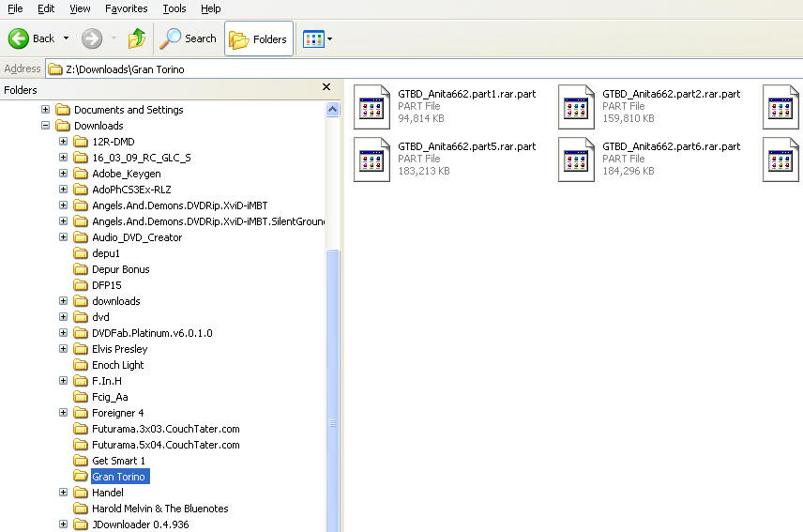The height and width of the screenshot is (532, 803).
Task: Click the Up folder level icon
Action: tap(137, 38)
